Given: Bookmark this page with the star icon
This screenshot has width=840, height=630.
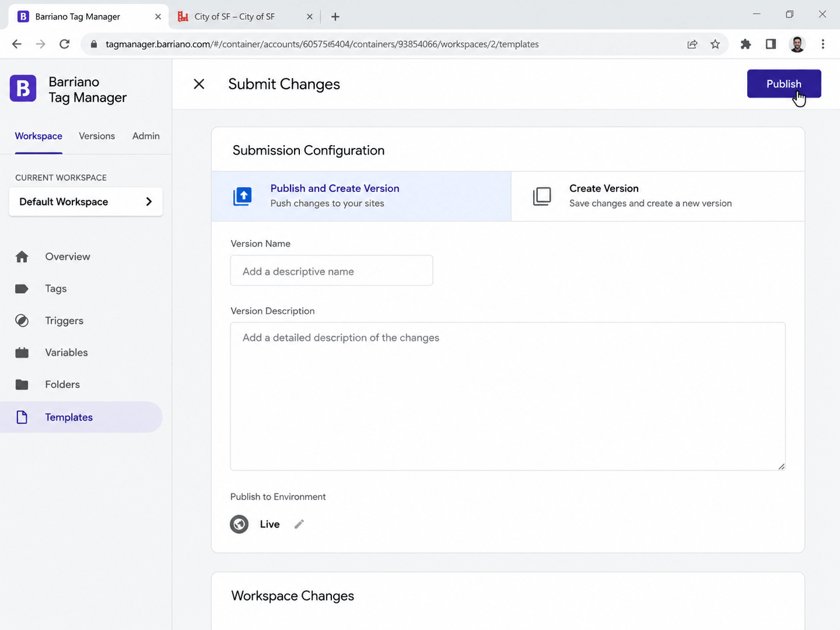Looking at the screenshot, I should click(x=715, y=44).
